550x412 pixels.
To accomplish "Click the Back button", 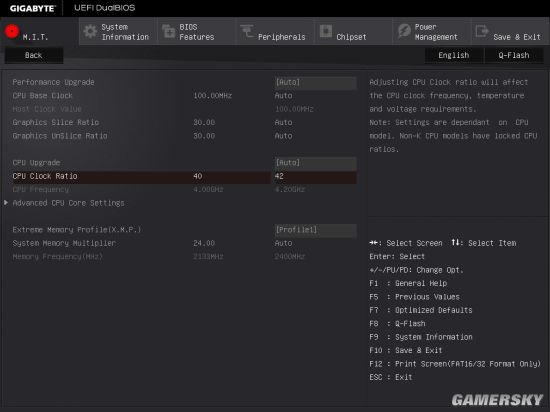I will tap(34, 55).
